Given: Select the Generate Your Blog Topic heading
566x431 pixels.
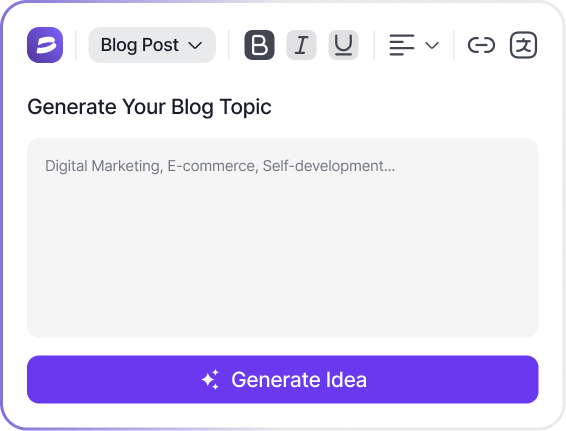Looking at the screenshot, I should pyautogui.click(x=149, y=107).
